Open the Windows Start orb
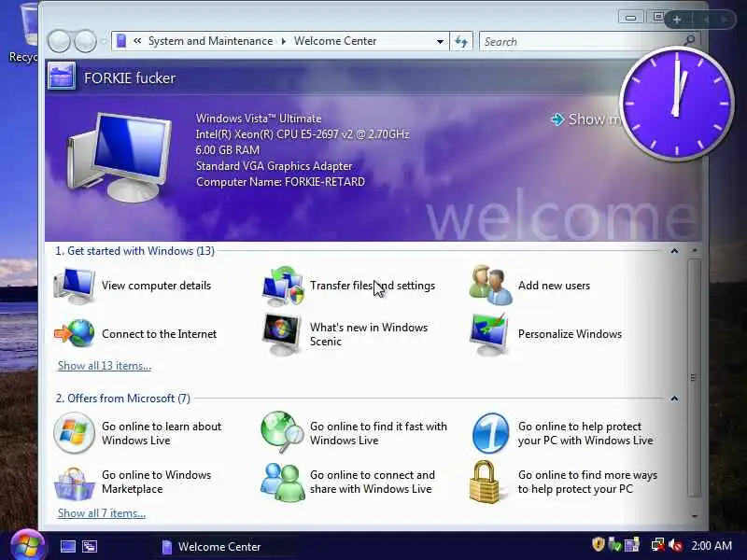The width and height of the screenshot is (747, 560). [28, 546]
